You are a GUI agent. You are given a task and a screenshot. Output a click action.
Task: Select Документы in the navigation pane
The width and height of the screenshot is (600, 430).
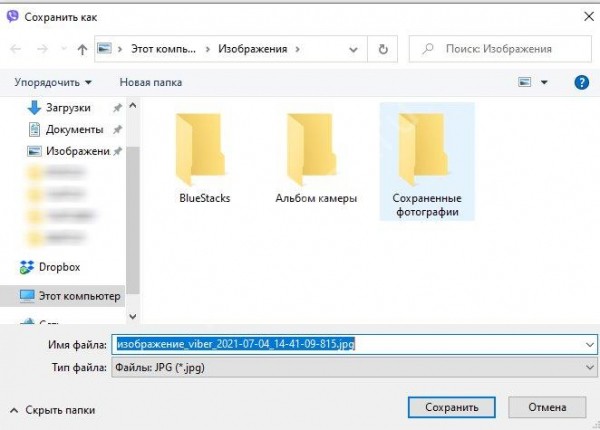[x=75, y=130]
